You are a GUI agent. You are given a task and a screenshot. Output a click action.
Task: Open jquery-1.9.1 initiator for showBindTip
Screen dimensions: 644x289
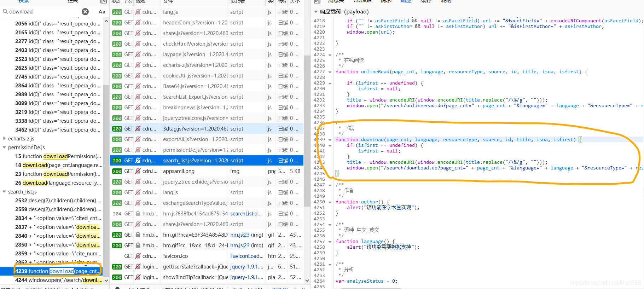tap(247, 277)
